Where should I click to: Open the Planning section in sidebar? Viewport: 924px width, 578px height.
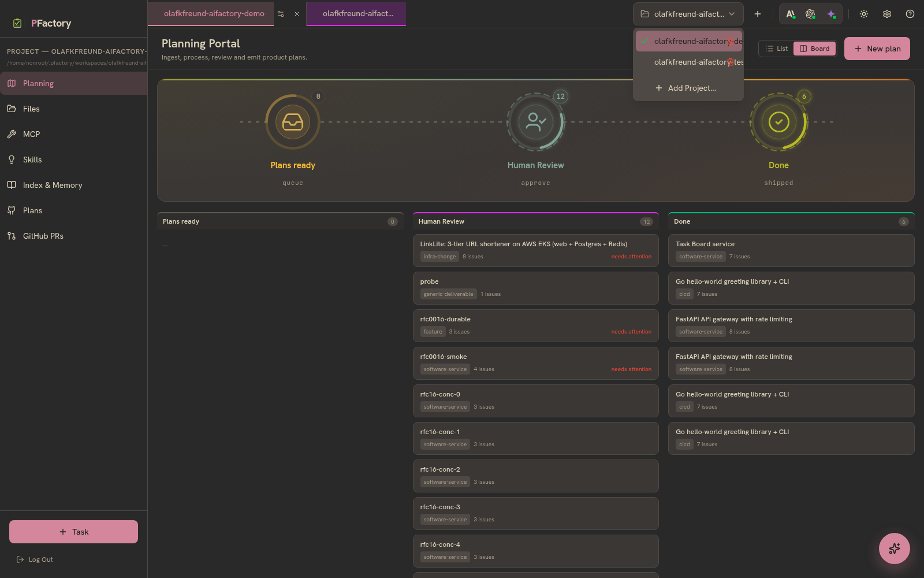coord(74,83)
